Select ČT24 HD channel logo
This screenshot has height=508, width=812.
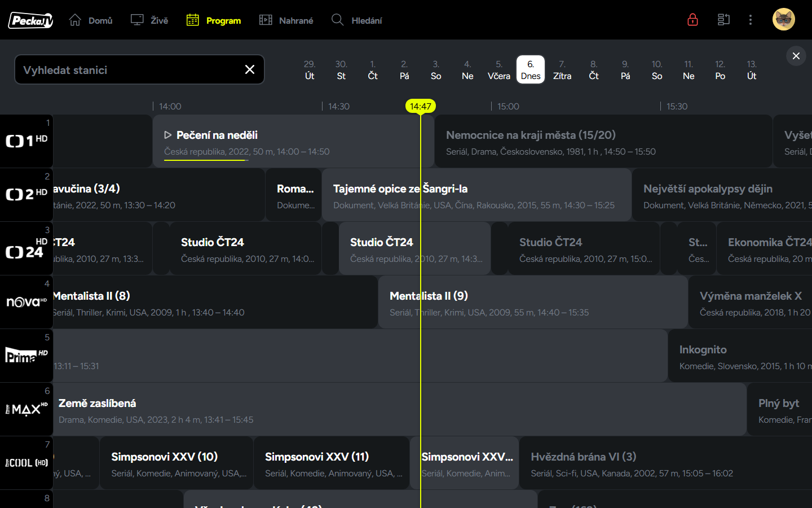[27, 248]
